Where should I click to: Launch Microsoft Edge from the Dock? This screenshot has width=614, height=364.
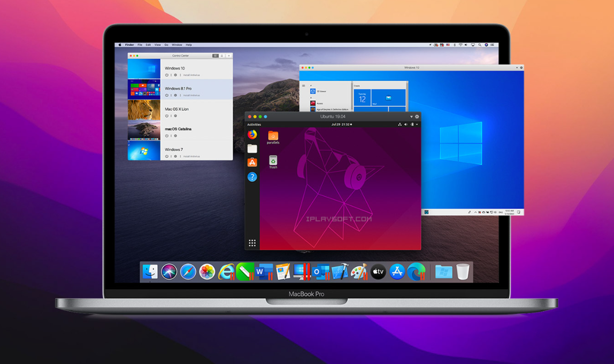(416, 272)
